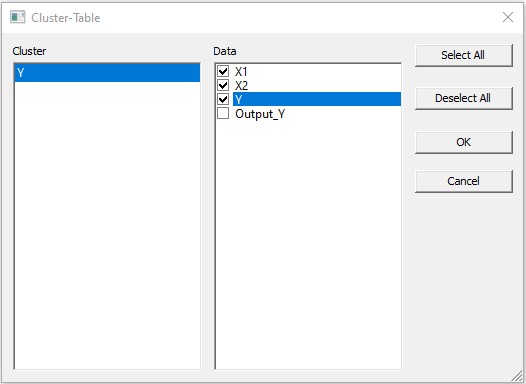Click the window resize grip corner
This screenshot has width=526, height=384.
pos(517,375)
